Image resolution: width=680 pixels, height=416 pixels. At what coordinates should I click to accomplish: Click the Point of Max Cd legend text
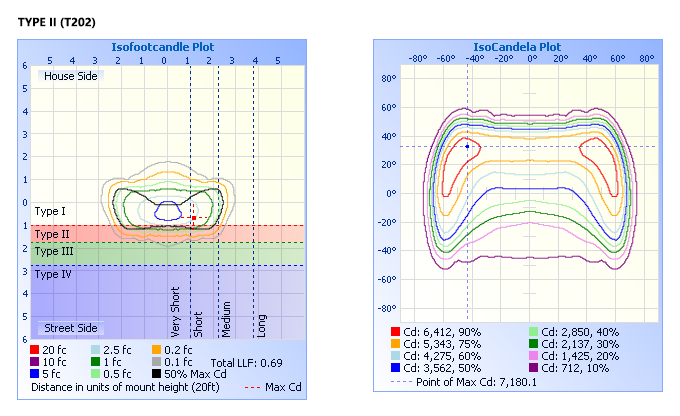click(470, 381)
